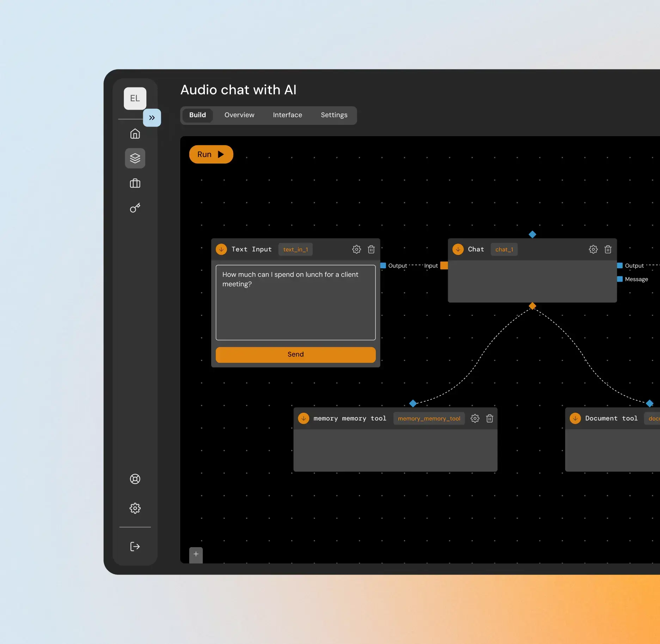The image size is (660, 644).
Task: Select the layers stack icon in the sidebar
Action: click(x=135, y=158)
